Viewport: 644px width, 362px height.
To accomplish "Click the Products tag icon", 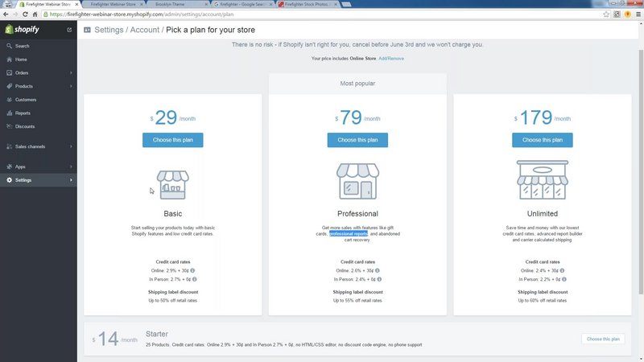I will point(9,86).
